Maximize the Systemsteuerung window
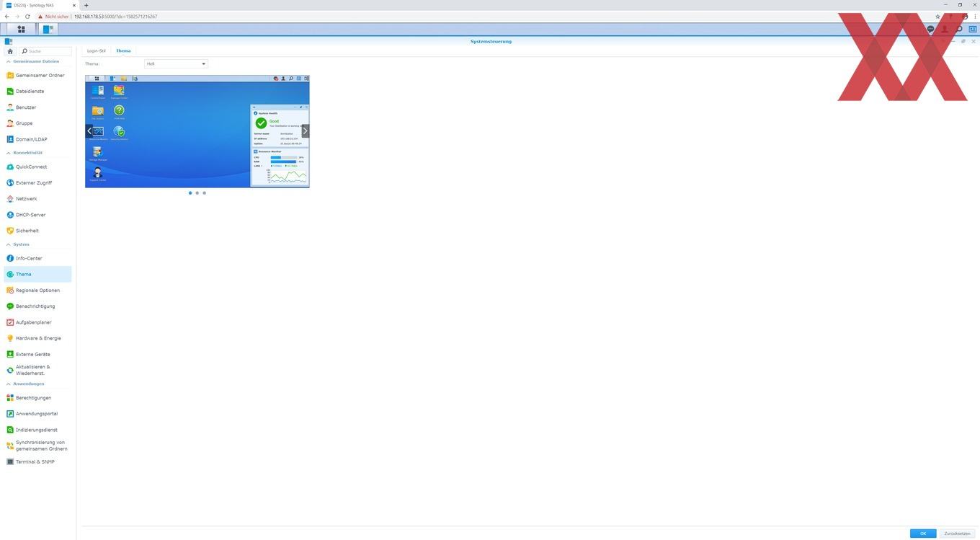This screenshot has height=540, width=980. (963, 41)
